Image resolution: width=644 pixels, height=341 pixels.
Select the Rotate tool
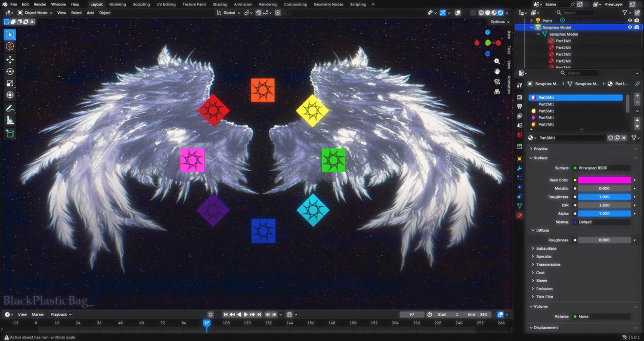[10, 72]
